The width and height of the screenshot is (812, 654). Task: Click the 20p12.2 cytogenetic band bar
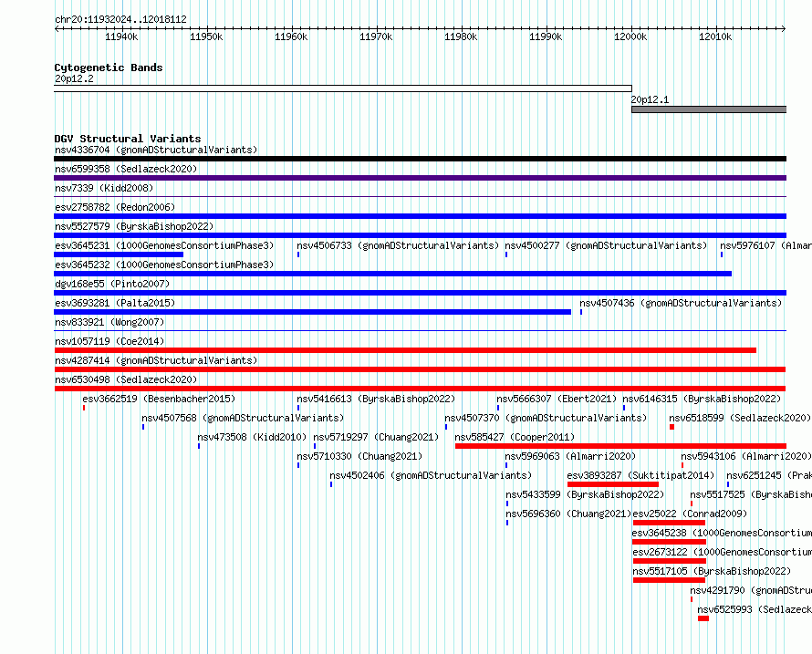tap(343, 88)
